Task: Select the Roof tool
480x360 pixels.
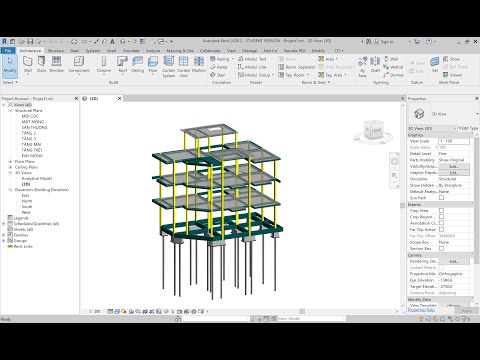Action: coord(123,64)
